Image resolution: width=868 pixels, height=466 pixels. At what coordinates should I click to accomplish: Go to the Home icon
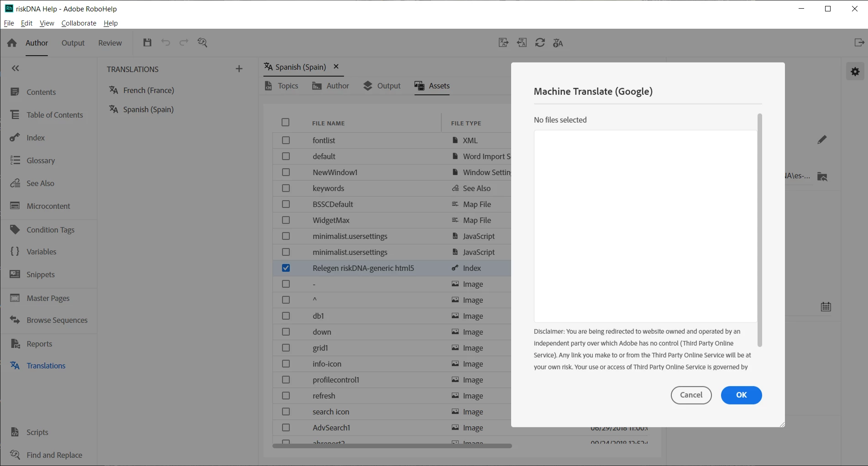(12, 43)
